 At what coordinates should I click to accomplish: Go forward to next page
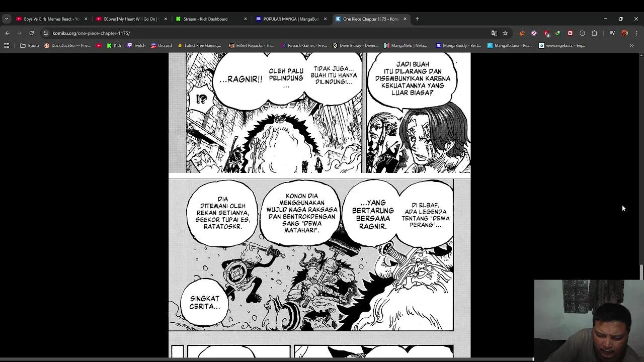pyautogui.click(x=20, y=33)
